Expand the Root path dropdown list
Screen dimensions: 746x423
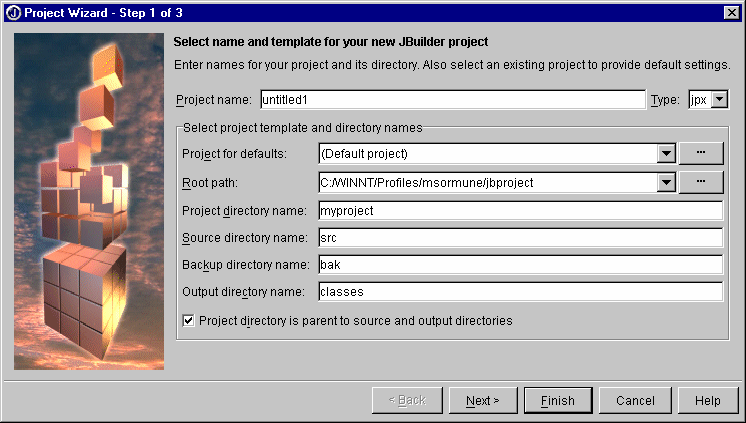point(666,183)
